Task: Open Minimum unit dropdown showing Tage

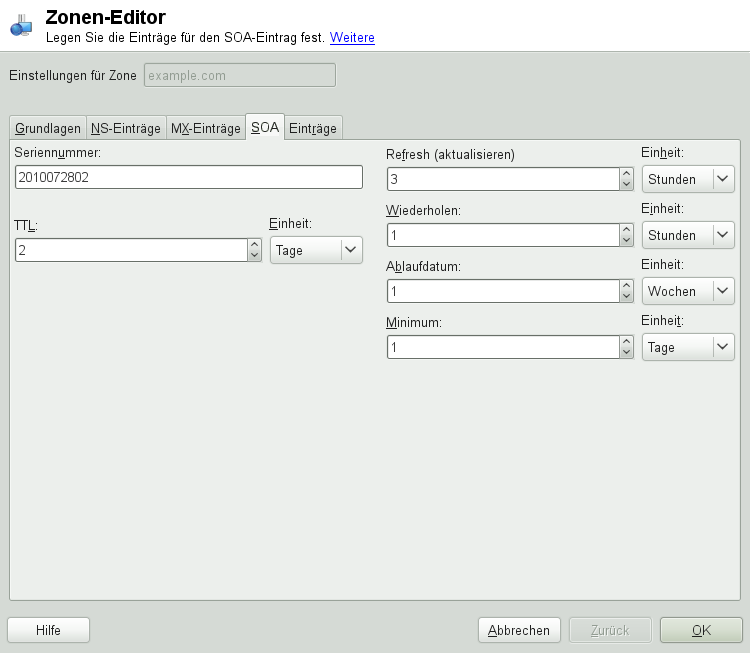Action: 688,347
